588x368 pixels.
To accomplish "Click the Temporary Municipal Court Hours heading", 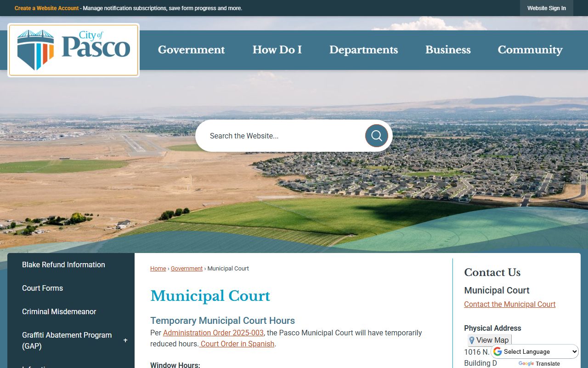I will tap(222, 321).
